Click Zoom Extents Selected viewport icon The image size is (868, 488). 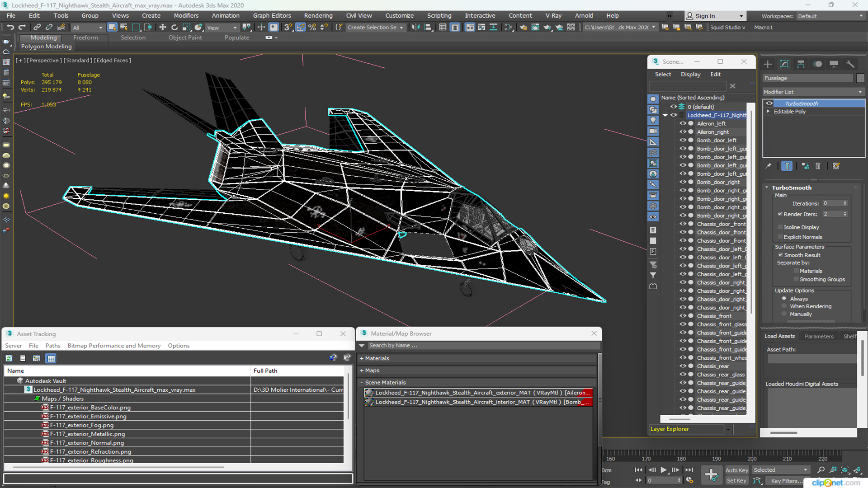click(x=844, y=470)
